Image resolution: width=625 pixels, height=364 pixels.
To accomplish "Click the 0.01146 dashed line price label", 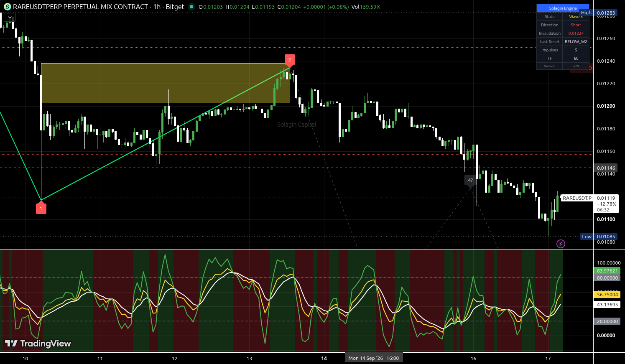I will pos(606,168).
